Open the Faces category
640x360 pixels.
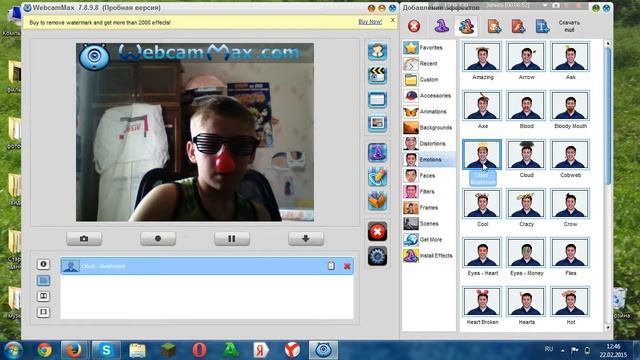(429, 176)
